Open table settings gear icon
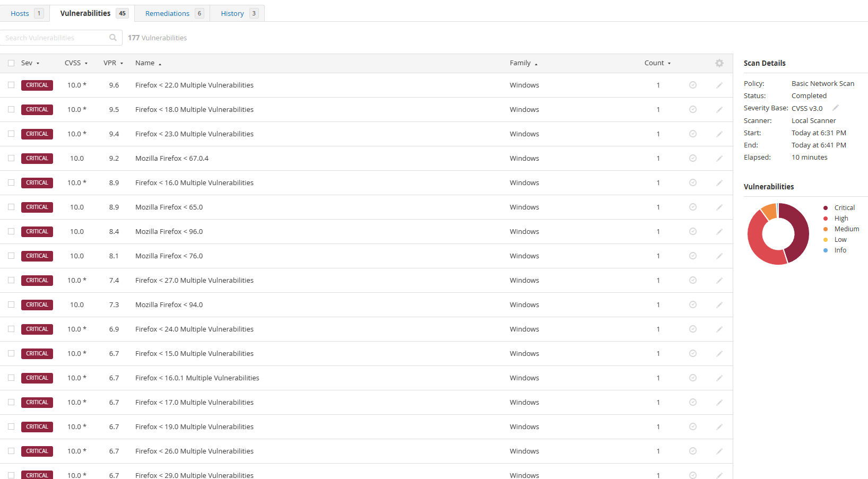The image size is (868, 479). coord(719,63)
